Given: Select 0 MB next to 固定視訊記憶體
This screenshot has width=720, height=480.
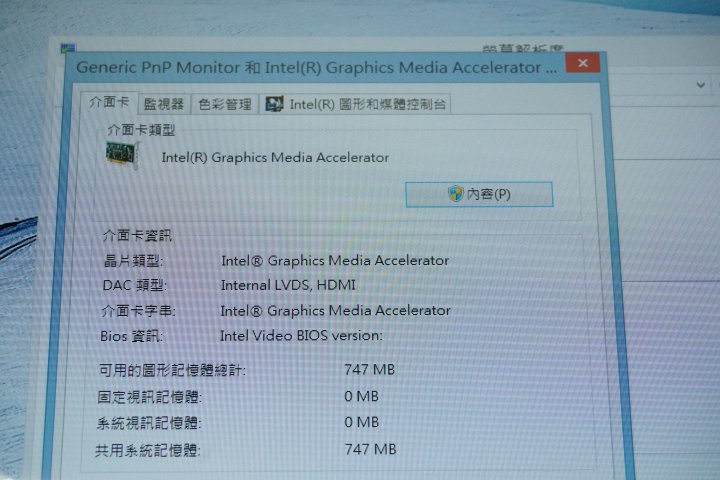Looking at the screenshot, I should click(x=361, y=396).
